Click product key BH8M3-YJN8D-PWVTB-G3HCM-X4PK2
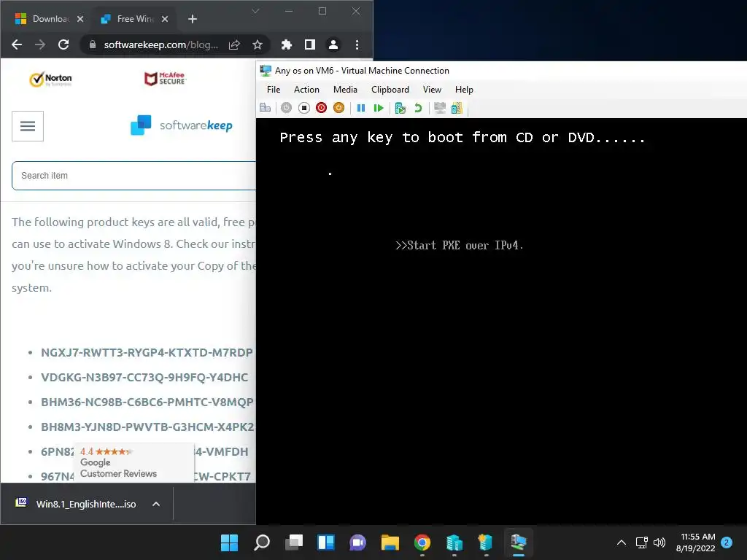Screen dimensions: 747x560 click(147, 427)
